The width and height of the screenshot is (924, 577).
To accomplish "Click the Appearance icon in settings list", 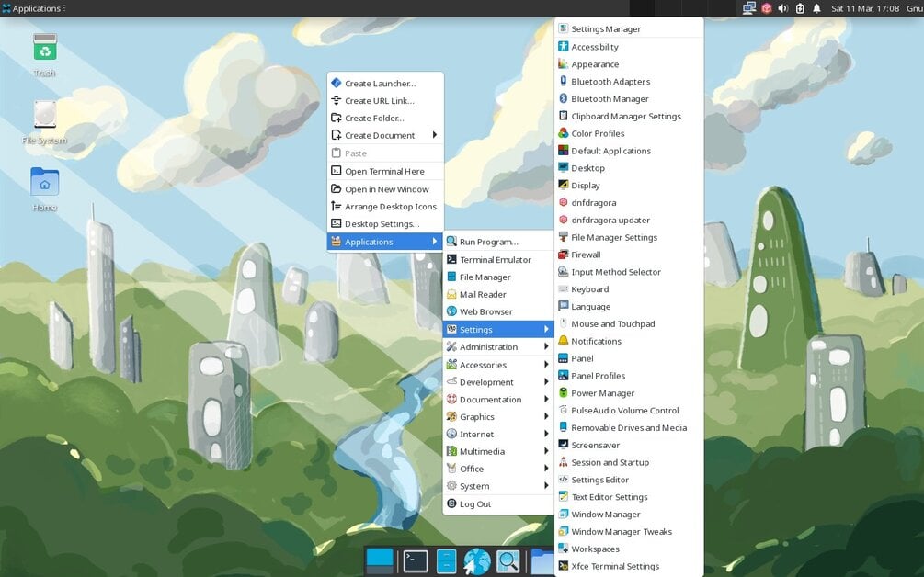I will [564, 63].
